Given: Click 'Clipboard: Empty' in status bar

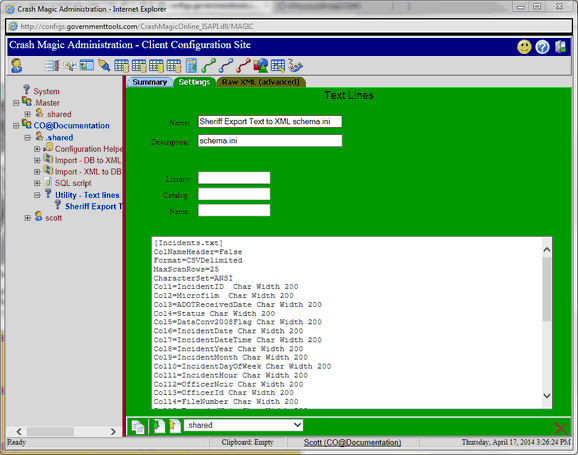Looking at the screenshot, I should pyautogui.click(x=247, y=442).
